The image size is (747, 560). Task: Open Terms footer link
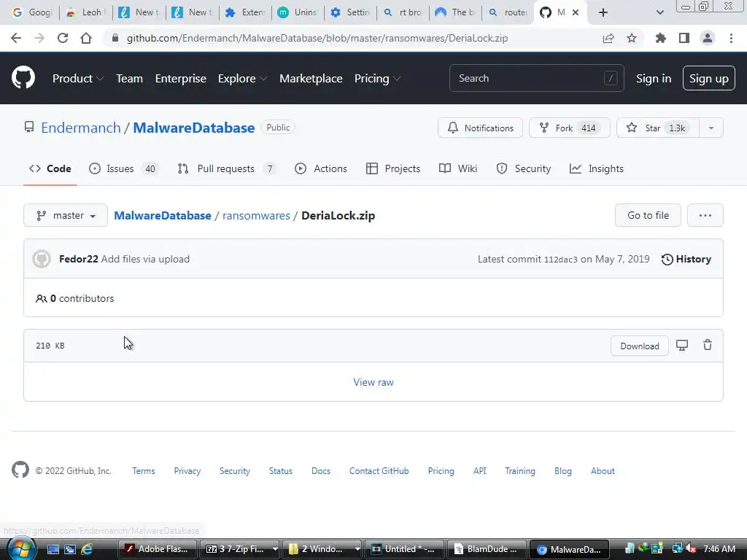pyautogui.click(x=144, y=471)
